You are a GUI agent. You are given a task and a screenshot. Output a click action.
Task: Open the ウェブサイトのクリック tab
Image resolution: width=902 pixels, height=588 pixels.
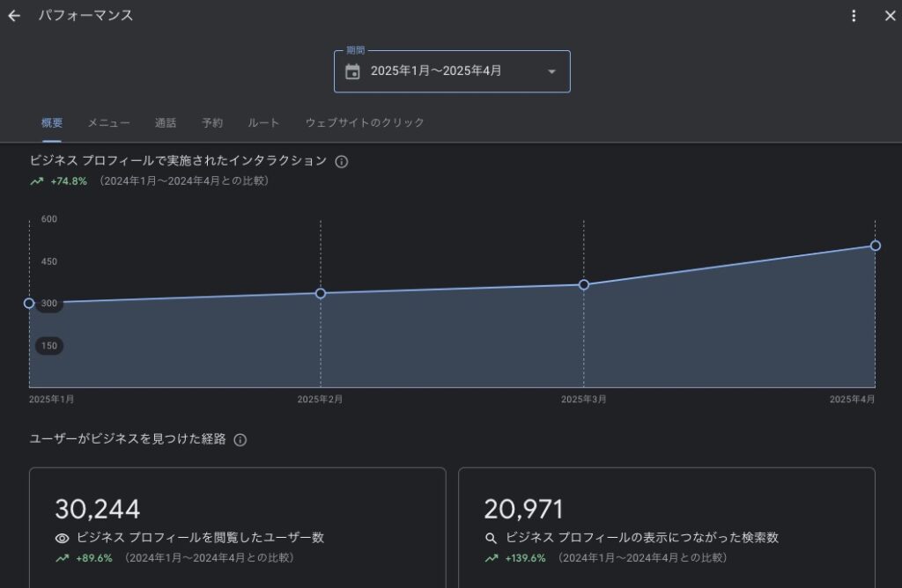(365, 123)
